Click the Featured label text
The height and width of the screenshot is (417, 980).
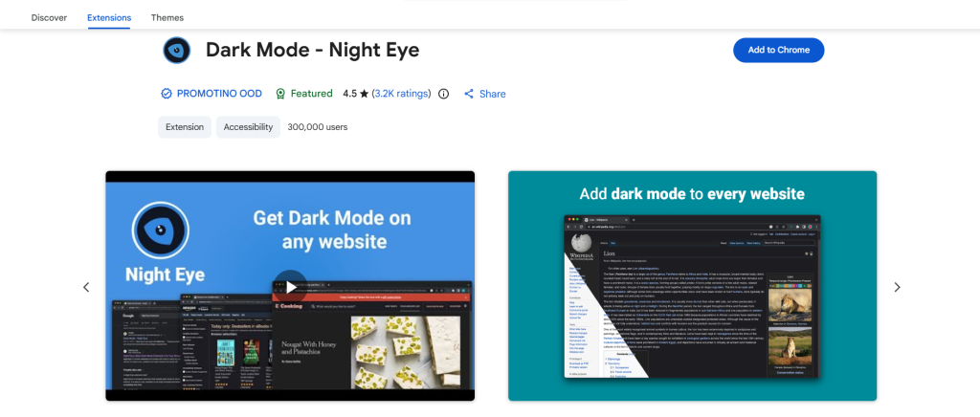[312, 94]
